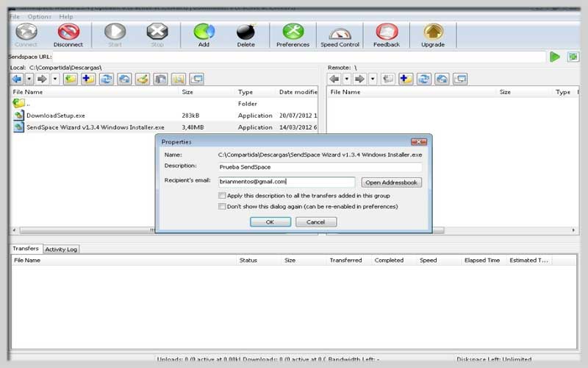Image resolution: width=588 pixels, height=368 pixels.
Task: Refresh the Remote file list
Action: click(x=424, y=79)
